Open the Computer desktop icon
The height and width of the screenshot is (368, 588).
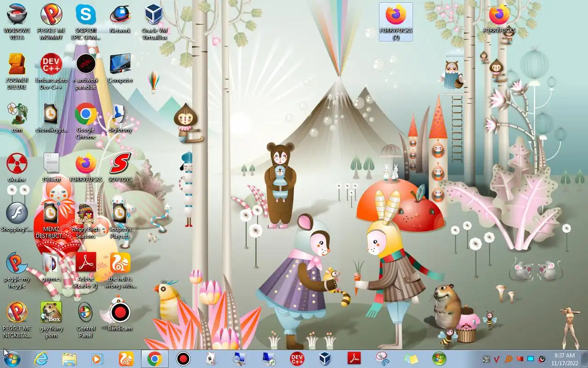(120, 68)
